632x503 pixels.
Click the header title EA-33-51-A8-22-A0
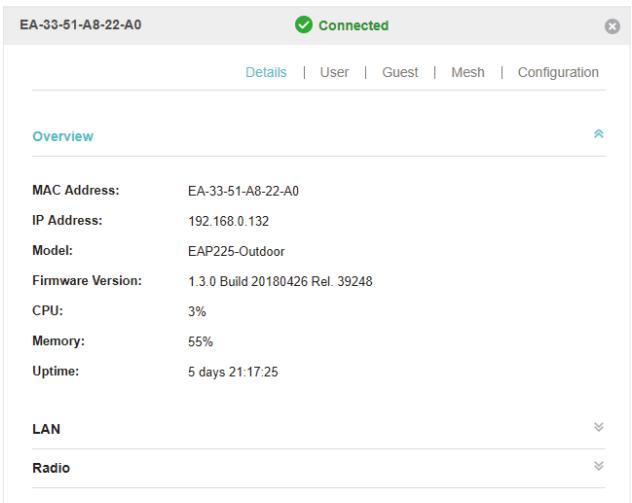pos(81,25)
